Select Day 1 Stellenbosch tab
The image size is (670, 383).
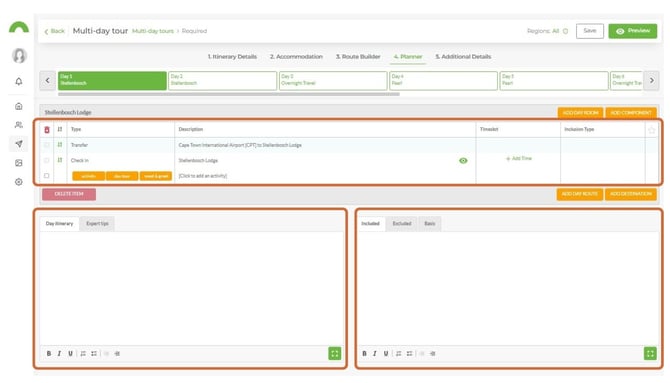coord(112,80)
